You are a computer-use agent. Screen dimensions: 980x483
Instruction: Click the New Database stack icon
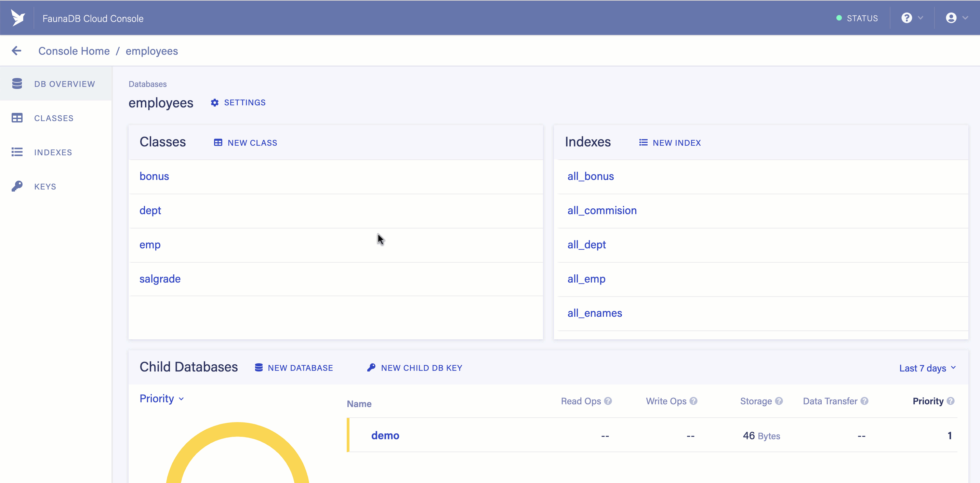point(259,368)
